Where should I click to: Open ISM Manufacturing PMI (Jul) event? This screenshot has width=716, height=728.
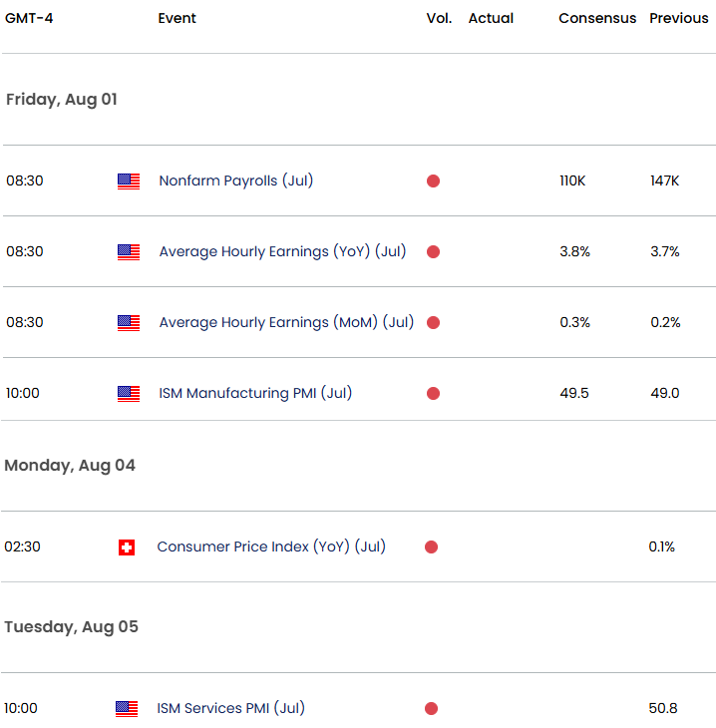pos(255,393)
